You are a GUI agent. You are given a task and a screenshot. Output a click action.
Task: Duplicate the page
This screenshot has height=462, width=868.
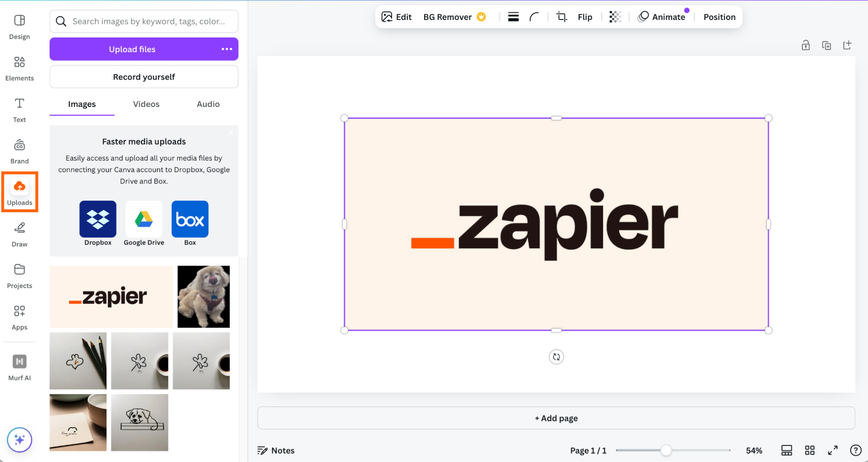pos(826,45)
